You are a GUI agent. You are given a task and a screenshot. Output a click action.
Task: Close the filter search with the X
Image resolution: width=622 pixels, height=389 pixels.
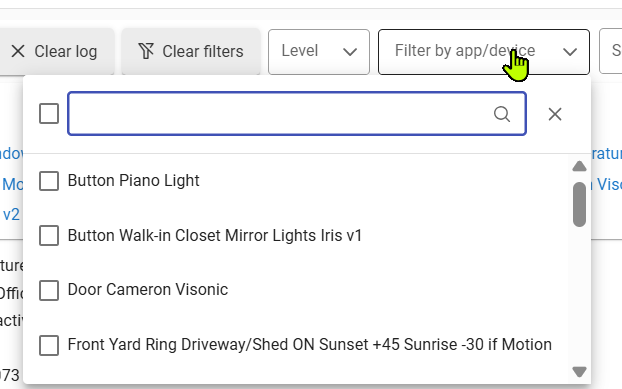click(555, 114)
